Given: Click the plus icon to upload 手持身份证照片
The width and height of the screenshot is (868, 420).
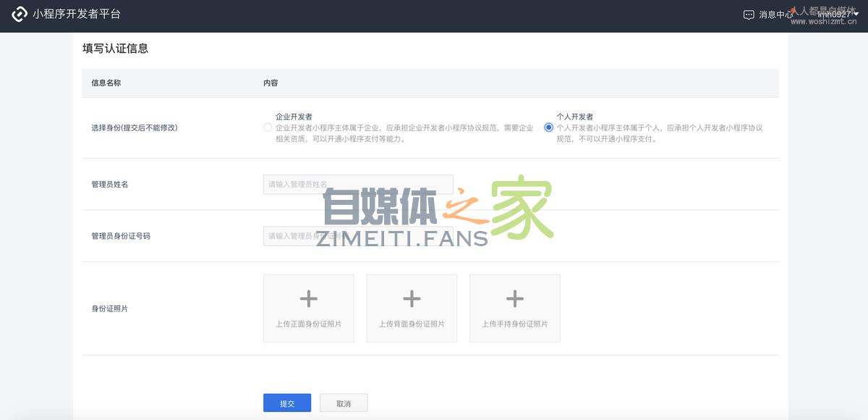Looking at the screenshot, I should (515, 298).
